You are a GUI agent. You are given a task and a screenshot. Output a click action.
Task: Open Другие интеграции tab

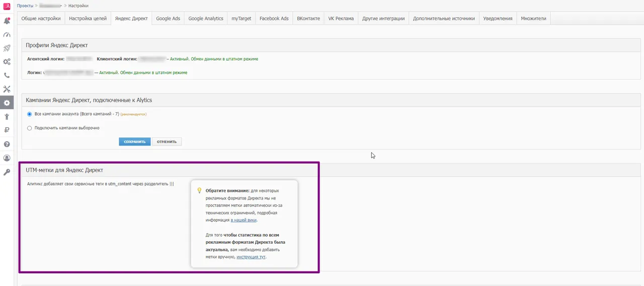coord(383,18)
